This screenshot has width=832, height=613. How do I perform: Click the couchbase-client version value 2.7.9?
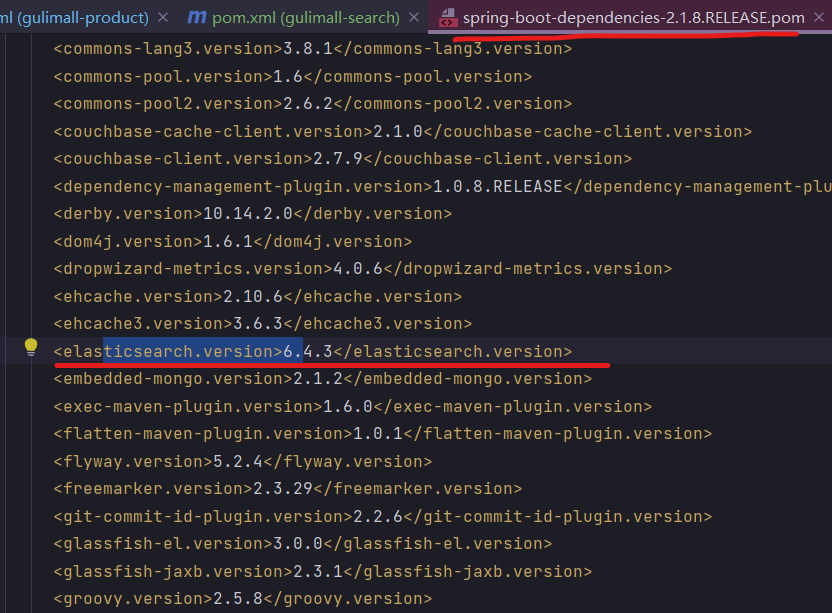(338, 159)
